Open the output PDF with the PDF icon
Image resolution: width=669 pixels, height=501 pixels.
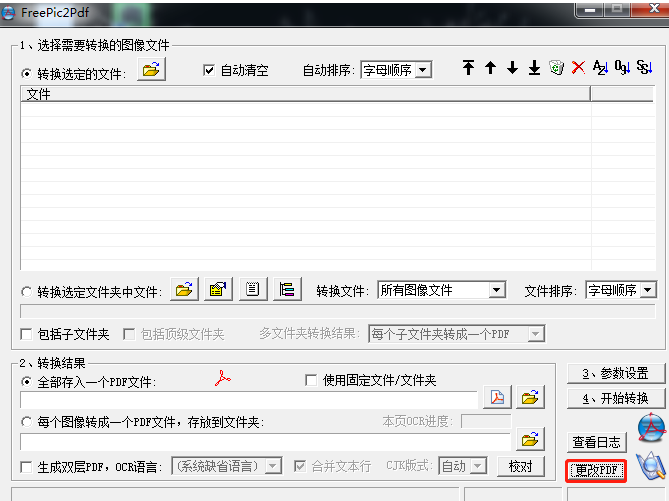(x=497, y=397)
